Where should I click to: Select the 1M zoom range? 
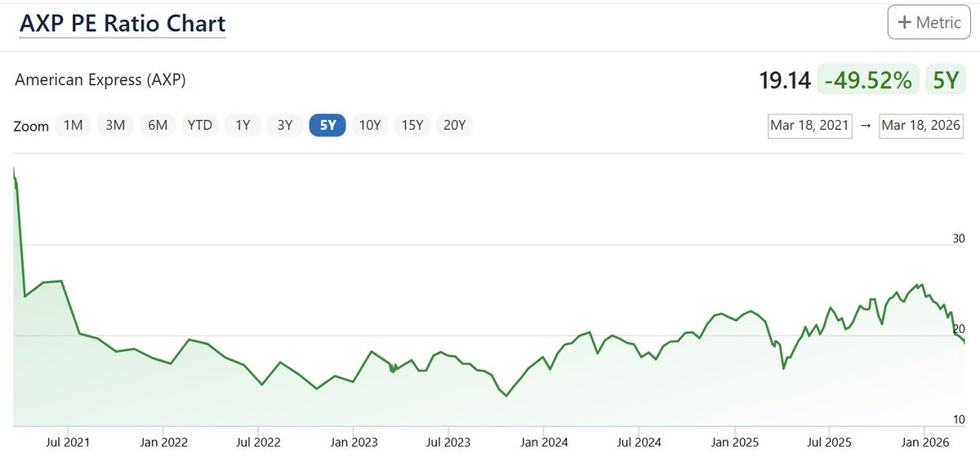[x=73, y=125]
